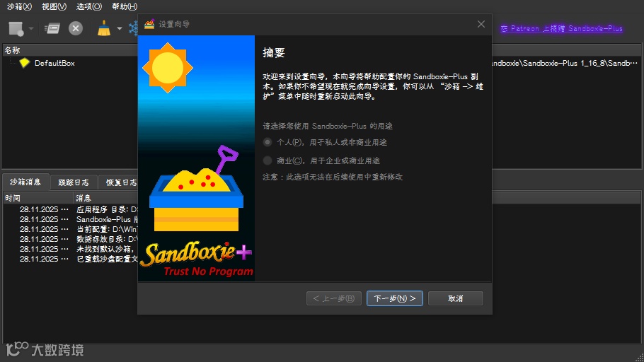The height and width of the screenshot is (362, 644).
Task: Switch to the 沙箱消息 tab
Action: tap(25, 182)
